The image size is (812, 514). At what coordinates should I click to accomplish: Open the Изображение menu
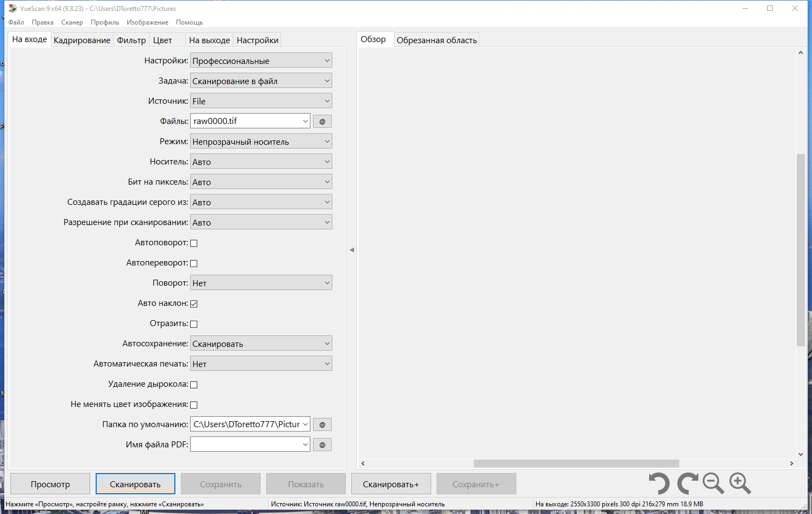pyautogui.click(x=148, y=22)
